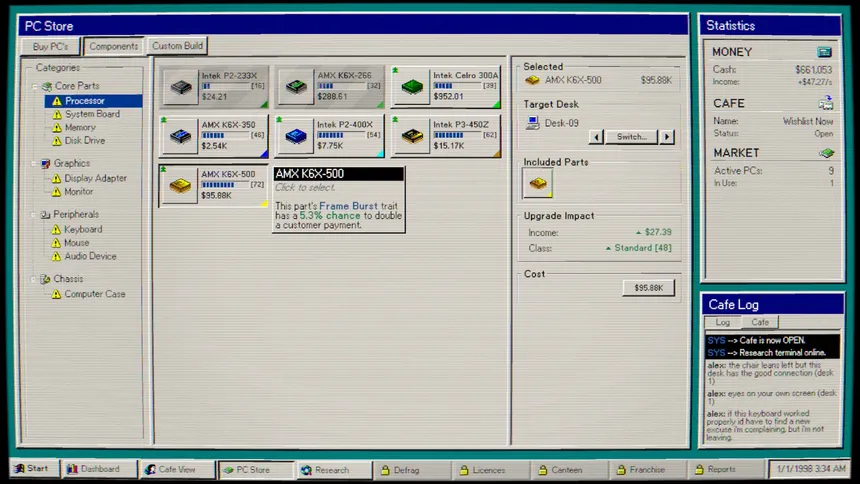Image resolution: width=860 pixels, height=484 pixels.
Task: Collapse the Core Parts tree node
Action: pyautogui.click(x=34, y=86)
